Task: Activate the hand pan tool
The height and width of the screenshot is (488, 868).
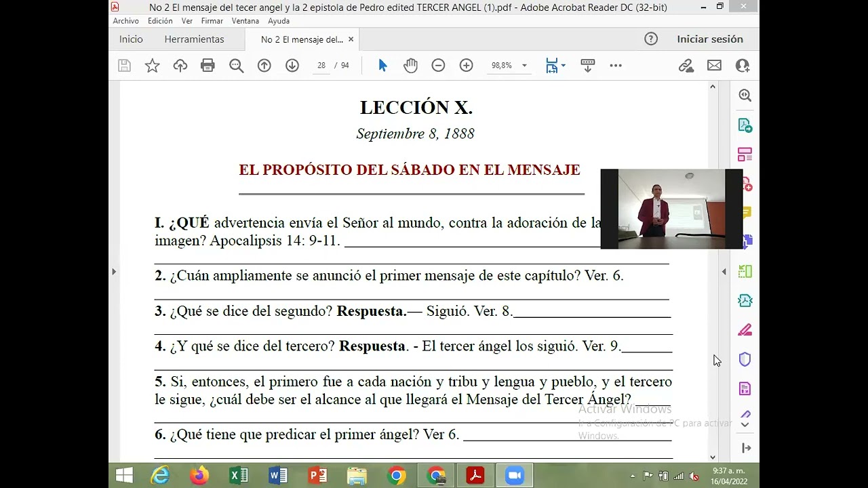Action: tap(410, 66)
